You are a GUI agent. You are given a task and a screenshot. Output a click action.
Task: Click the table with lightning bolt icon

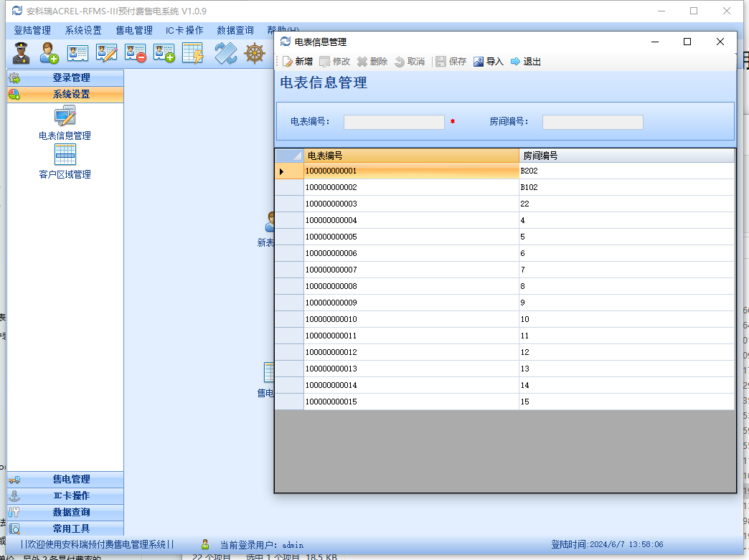click(192, 54)
